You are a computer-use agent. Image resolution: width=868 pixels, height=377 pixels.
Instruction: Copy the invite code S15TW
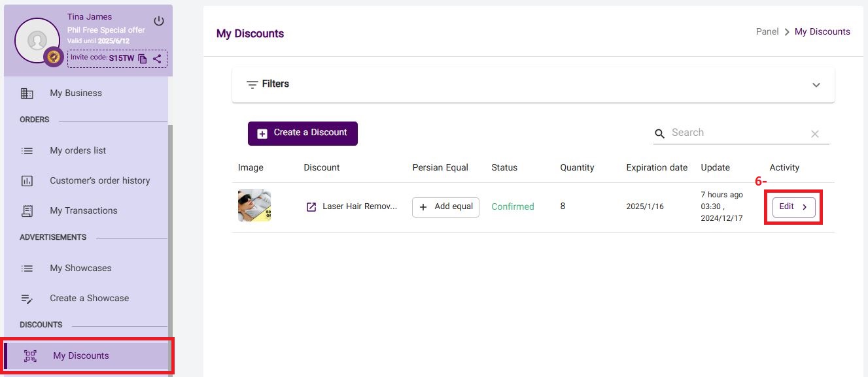click(x=143, y=59)
